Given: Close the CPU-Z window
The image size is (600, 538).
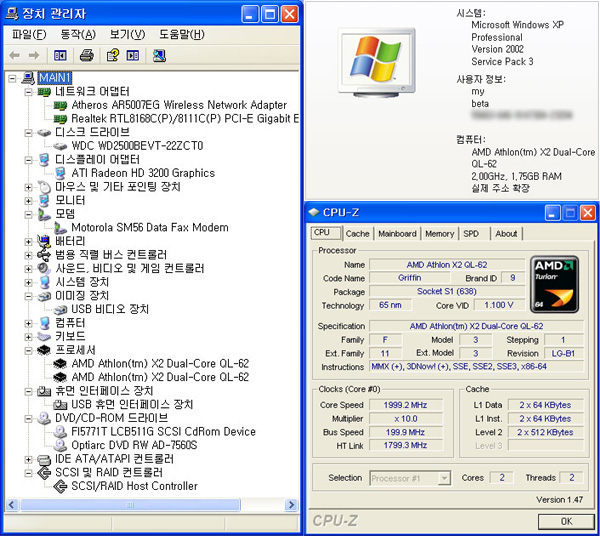Looking at the screenshot, I should click(x=588, y=213).
